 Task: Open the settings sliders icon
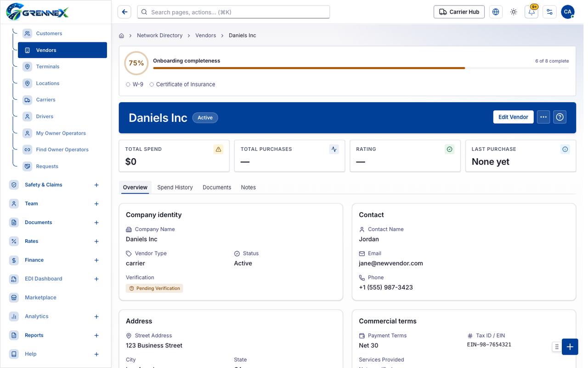click(549, 12)
